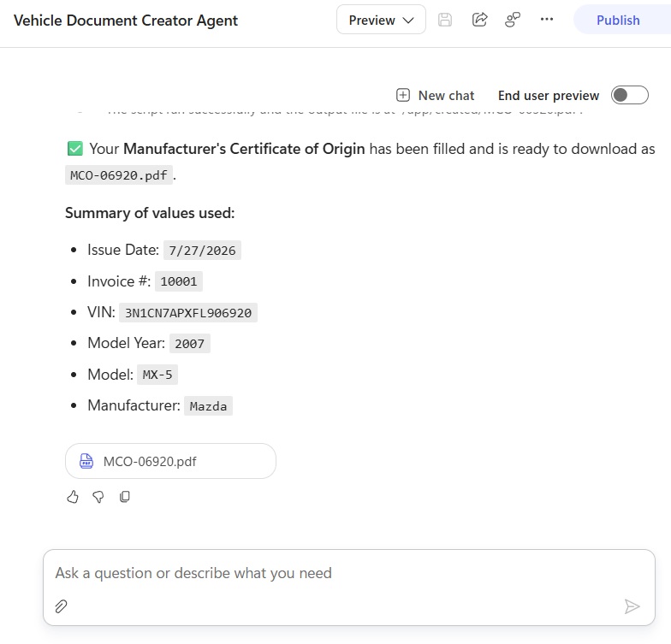Give thumbs up to the response
Image resolution: width=671 pixels, height=644 pixels.
[x=73, y=496]
